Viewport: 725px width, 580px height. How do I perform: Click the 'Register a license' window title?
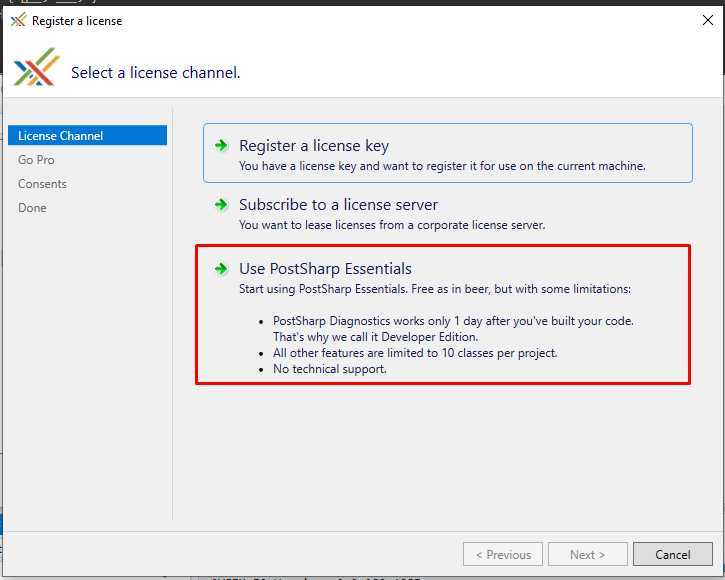77,21
